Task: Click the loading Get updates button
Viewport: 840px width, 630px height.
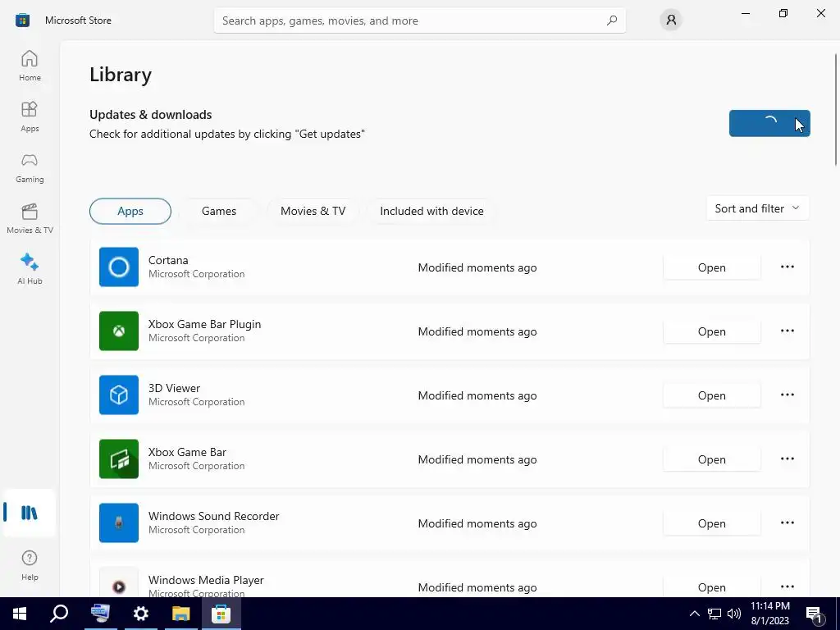Action: coord(769,123)
